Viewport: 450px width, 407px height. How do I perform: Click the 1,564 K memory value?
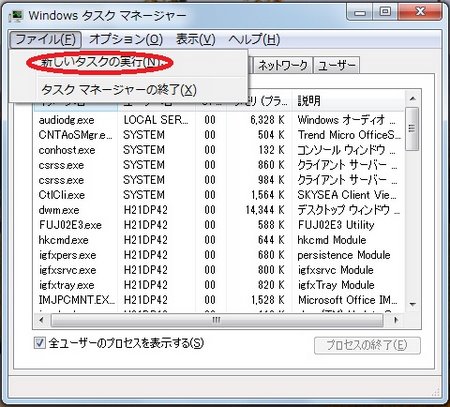(268, 195)
